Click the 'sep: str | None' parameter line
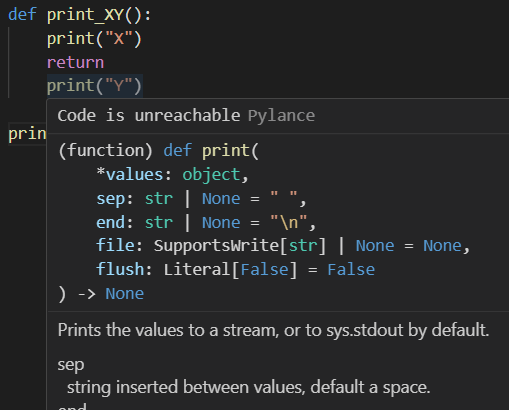This screenshot has height=410, width=509. pyautogui.click(x=201, y=199)
